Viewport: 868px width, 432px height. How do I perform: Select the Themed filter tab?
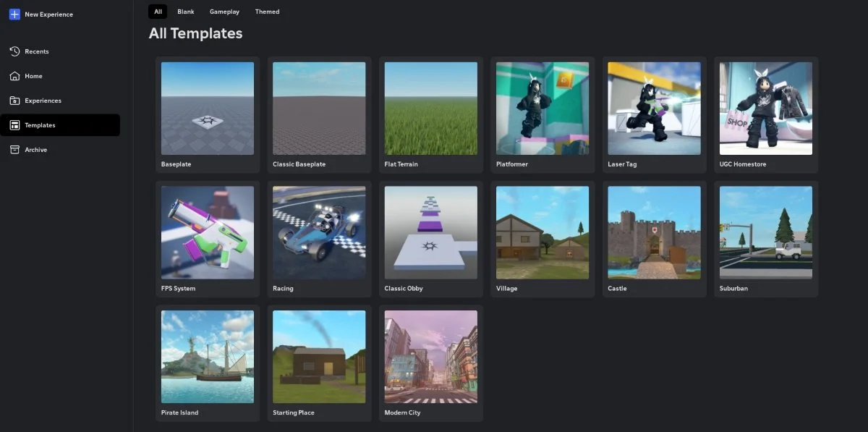pos(267,12)
